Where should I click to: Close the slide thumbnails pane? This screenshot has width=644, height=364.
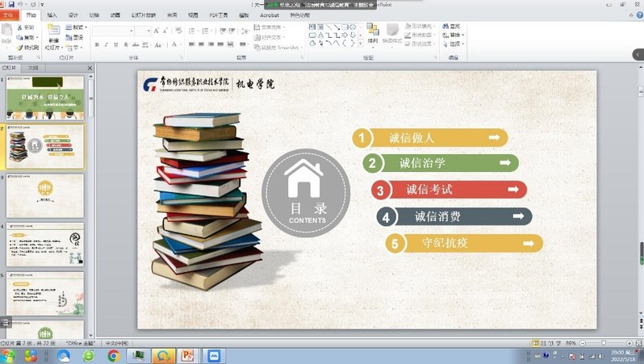point(90,68)
